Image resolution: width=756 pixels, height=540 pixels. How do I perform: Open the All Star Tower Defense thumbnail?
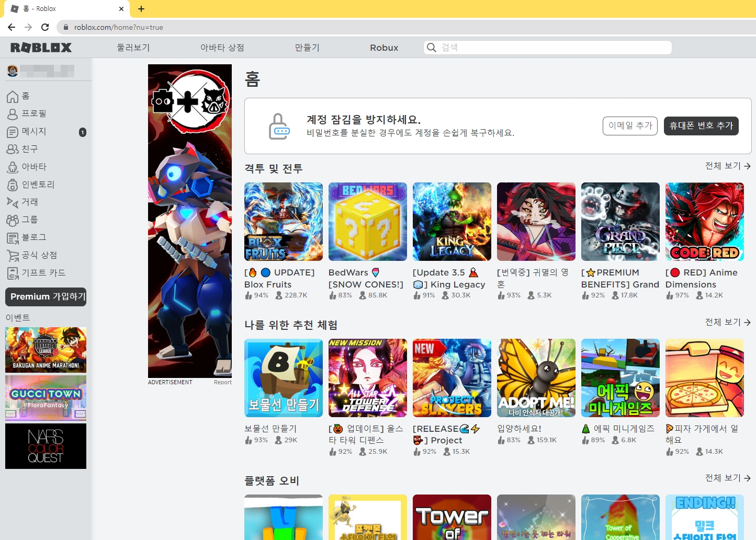(368, 378)
